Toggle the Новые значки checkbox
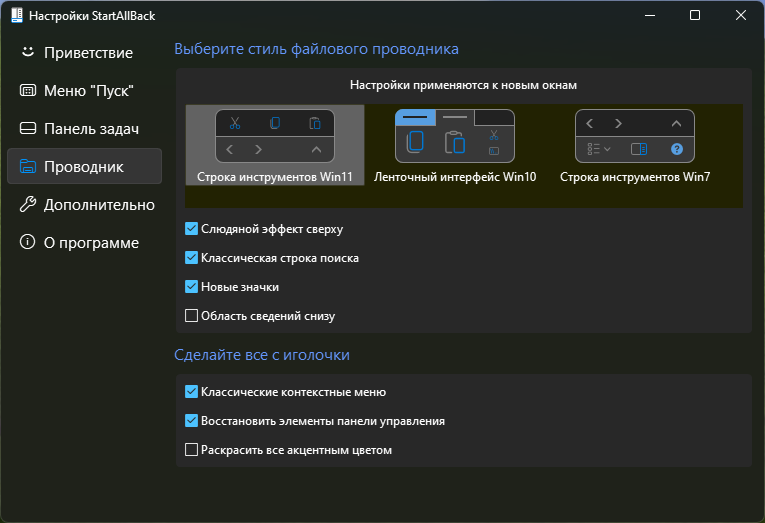The height and width of the screenshot is (523, 765). [x=192, y=287]
